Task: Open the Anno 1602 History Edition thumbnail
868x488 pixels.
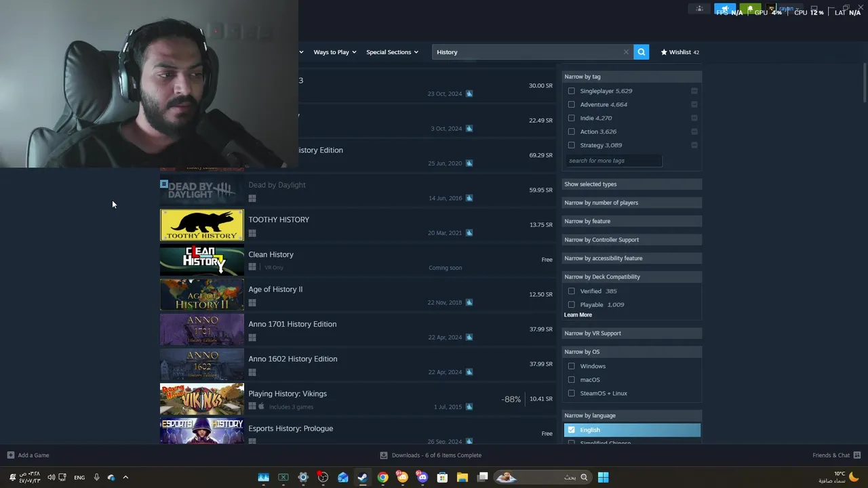Action: coord(202,364)
